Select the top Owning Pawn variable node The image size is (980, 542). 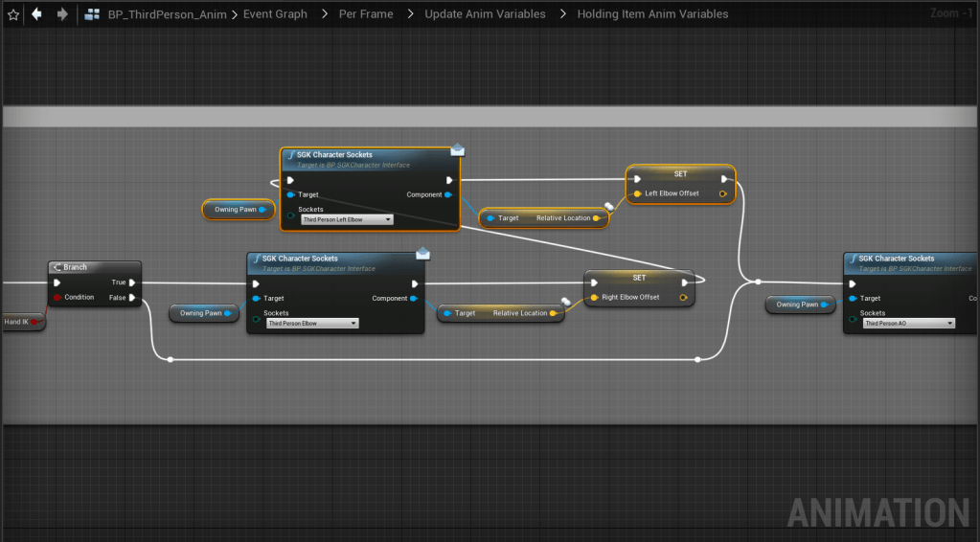238,210
